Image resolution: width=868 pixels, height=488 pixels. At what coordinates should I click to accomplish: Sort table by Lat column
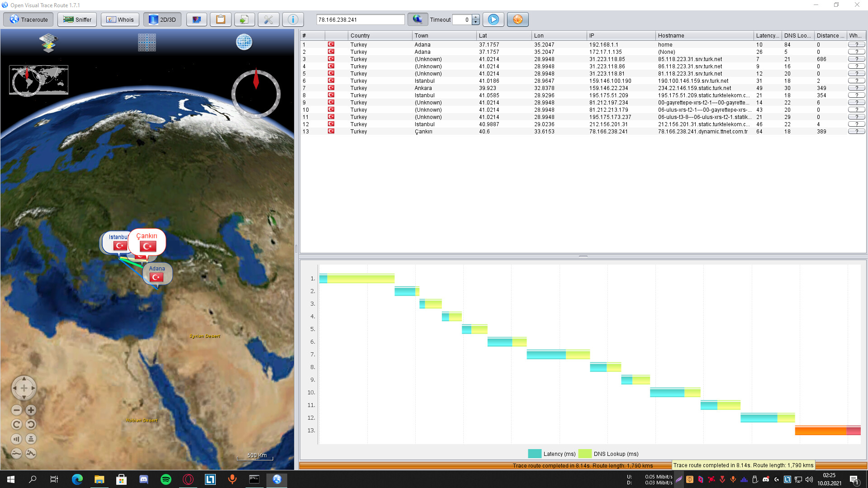pyautogui.click(x=504, y=35)
